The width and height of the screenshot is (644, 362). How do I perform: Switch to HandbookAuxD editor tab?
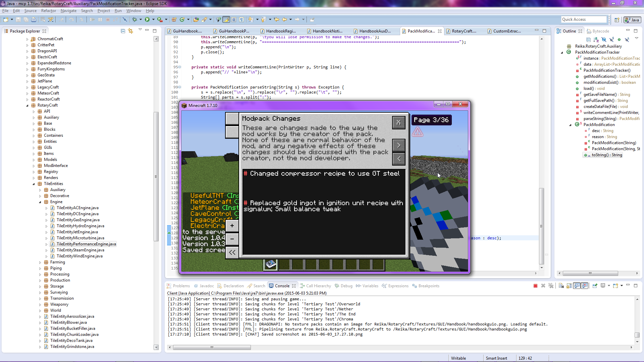(375, 31)
